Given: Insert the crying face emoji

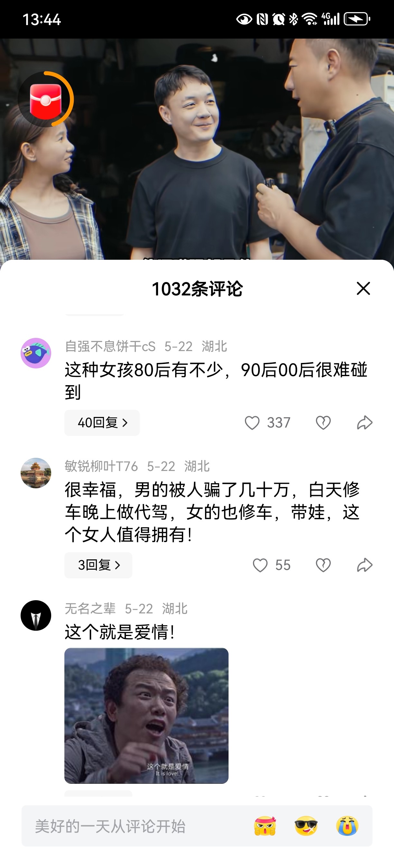Looking at the screenshot, I should (x=347, y=826).
